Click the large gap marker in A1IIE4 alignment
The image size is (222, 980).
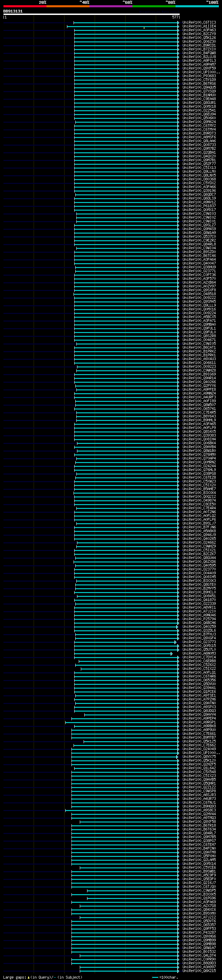(x=144, y=28)
